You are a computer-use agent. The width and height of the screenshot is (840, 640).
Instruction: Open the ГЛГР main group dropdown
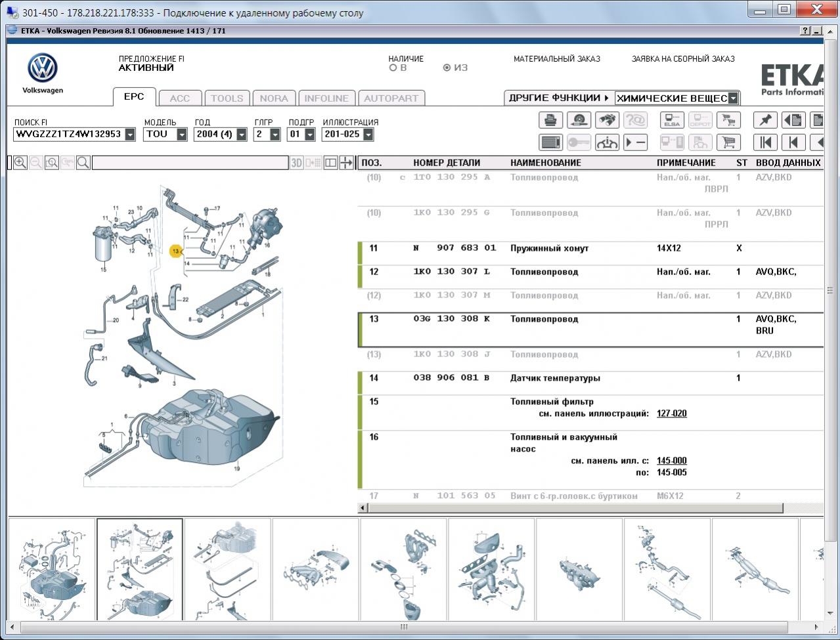(275, 135)
